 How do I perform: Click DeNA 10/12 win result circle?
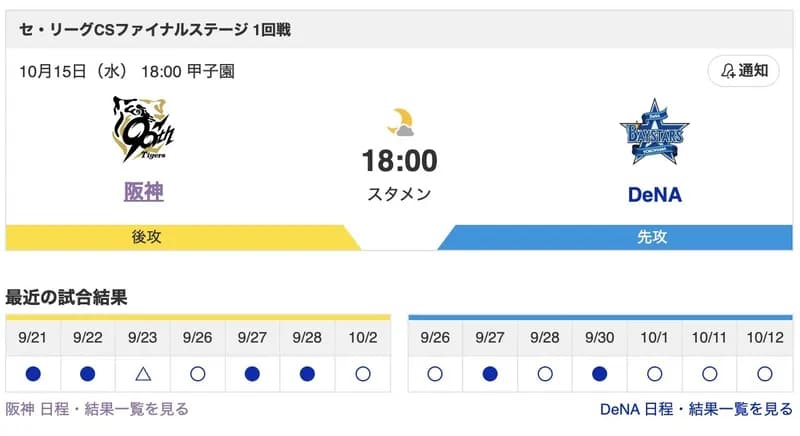pos(765,374)
